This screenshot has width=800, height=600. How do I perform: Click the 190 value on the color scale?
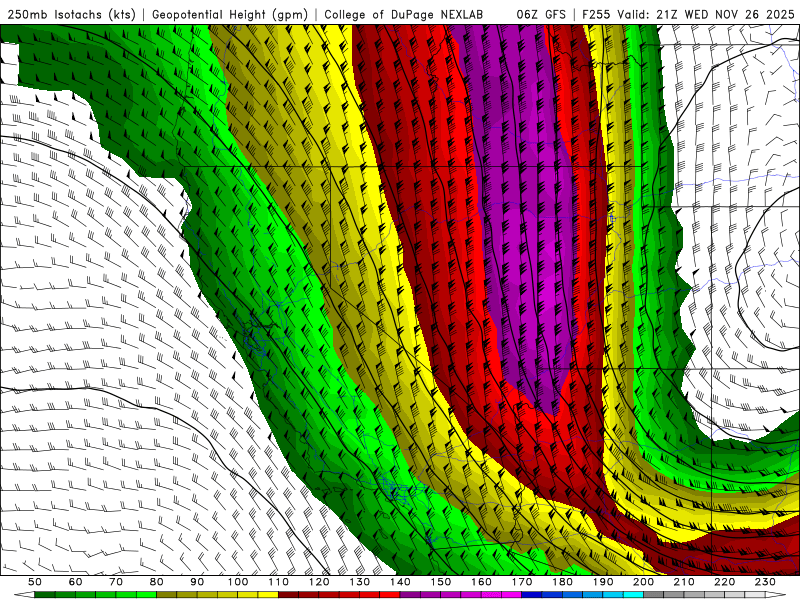[x=604, y=582]
